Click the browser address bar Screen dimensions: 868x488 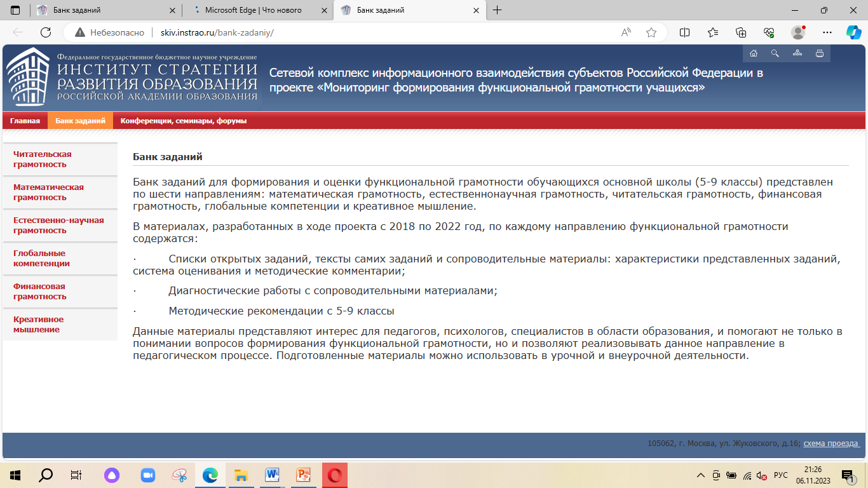(x=381, y=32)
